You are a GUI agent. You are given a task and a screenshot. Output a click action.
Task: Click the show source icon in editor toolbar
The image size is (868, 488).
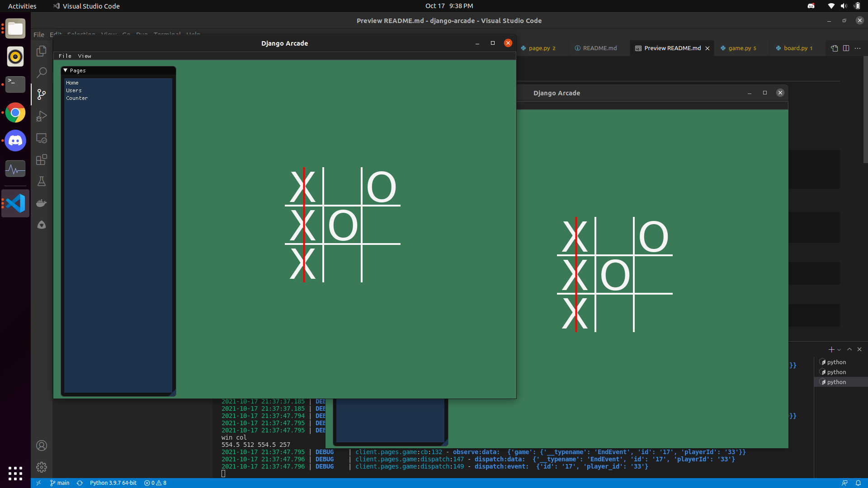click(x=834, y=48)
